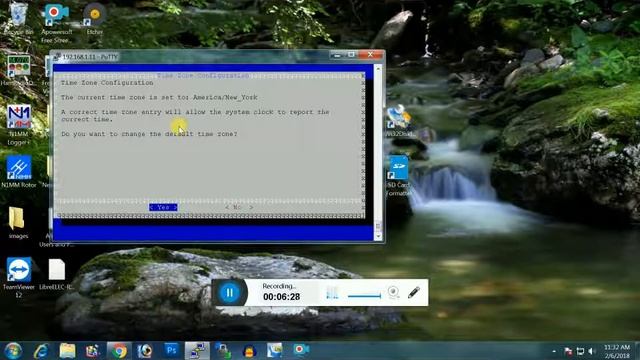Open the N1MM Rotor desktop icon
640x360 pixels.
pyautogui.click(x=18, y=171)
